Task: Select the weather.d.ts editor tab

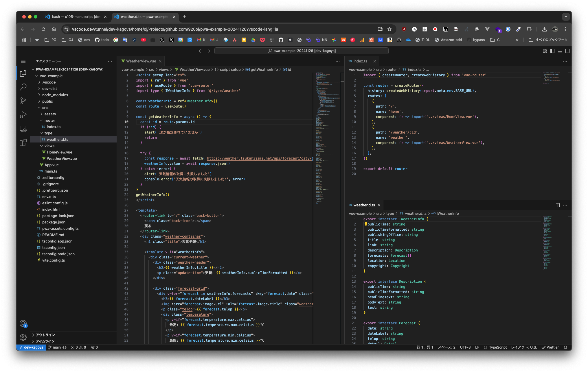Action: pos(364,205)
